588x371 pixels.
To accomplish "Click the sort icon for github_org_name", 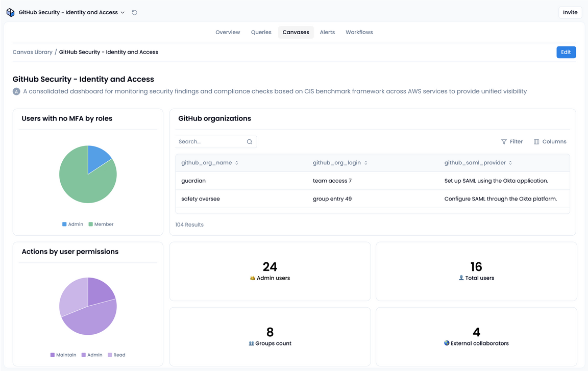I will pyautogui.click(x=237, y=163).
